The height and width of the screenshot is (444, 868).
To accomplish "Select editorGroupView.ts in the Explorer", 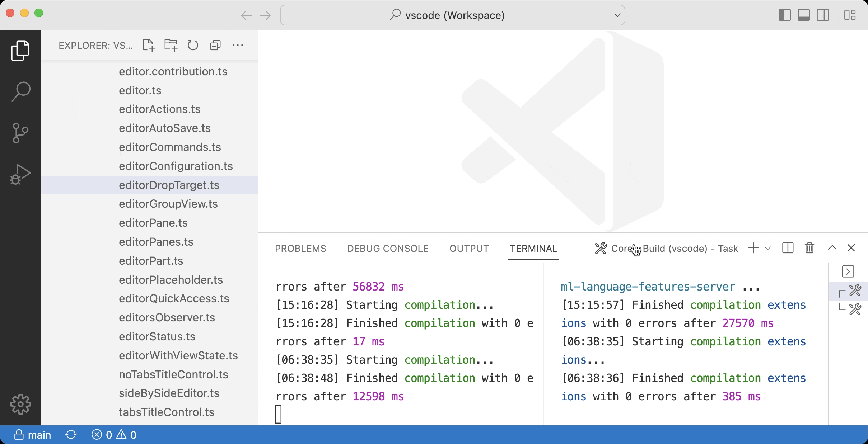I will tap(168, 204).
